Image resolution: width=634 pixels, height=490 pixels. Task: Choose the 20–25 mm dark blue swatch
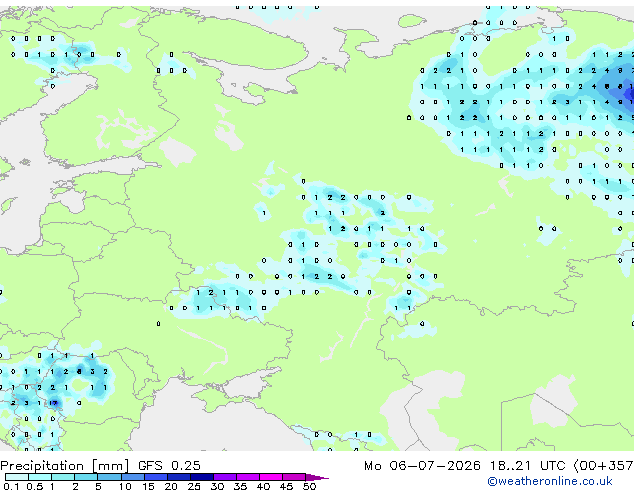179,477
